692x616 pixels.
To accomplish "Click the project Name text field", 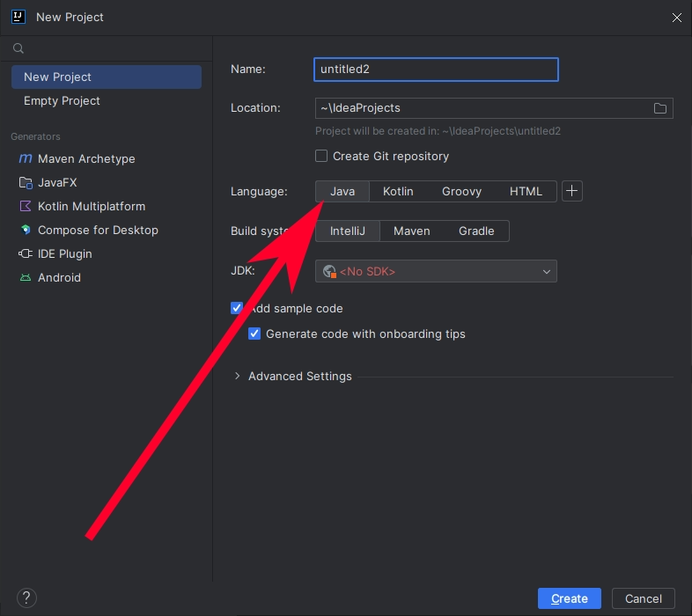I will point(436,70).
